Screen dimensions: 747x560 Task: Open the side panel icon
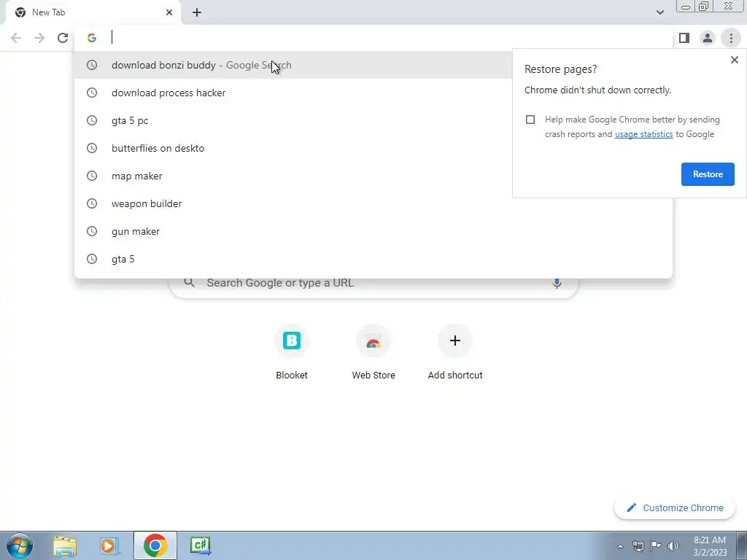click(684, 38)
